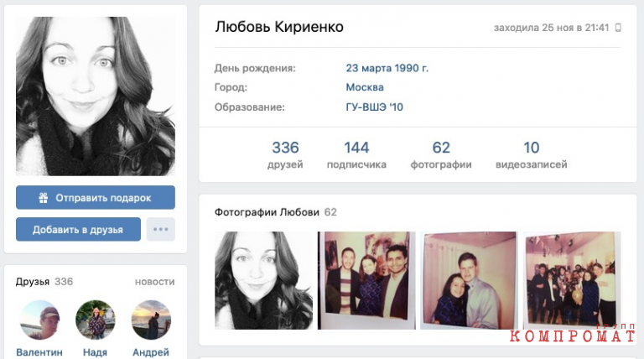Click the ГУ-ВШЭ '10 education link

[375, 107]
